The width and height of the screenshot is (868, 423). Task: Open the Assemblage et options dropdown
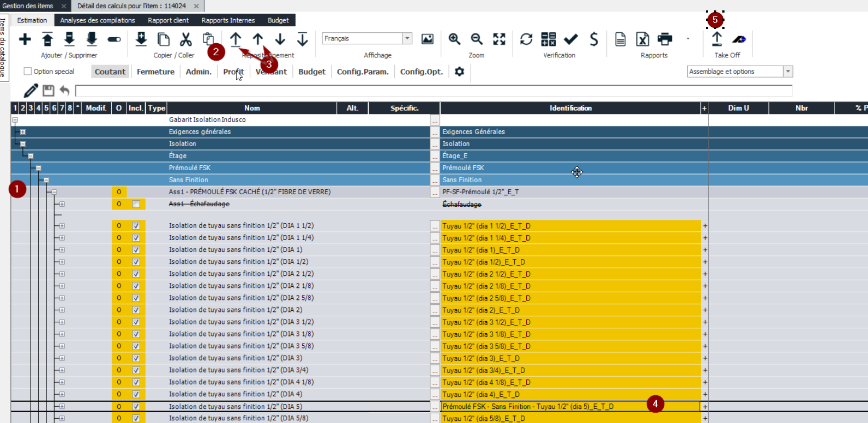(x=787, y=72)
